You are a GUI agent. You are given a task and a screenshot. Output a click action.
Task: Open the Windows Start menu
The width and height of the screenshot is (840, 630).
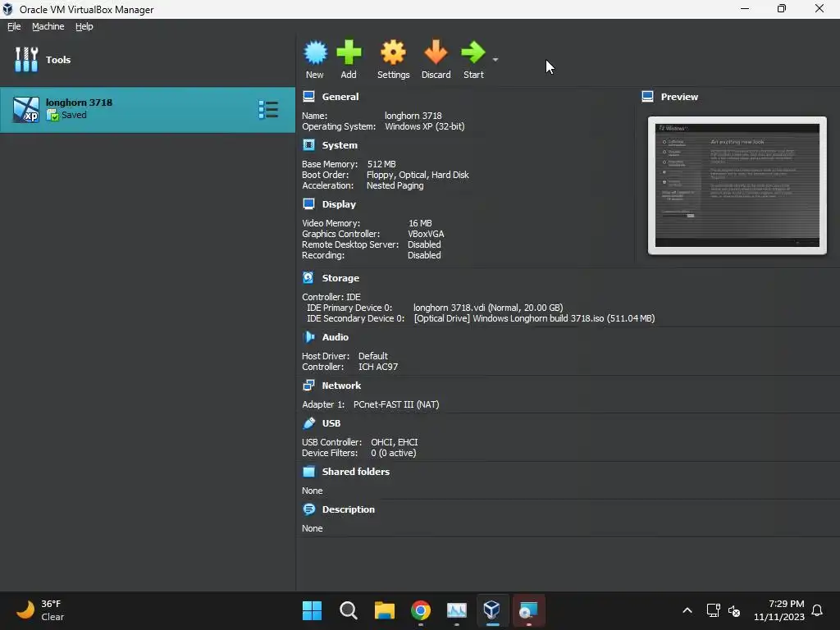tap(312, 610)
